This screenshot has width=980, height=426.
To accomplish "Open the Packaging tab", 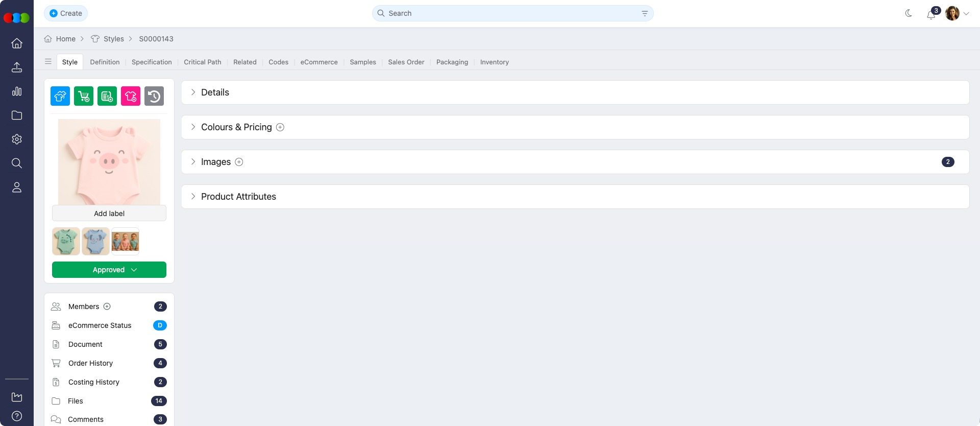I will click(452, 62).
